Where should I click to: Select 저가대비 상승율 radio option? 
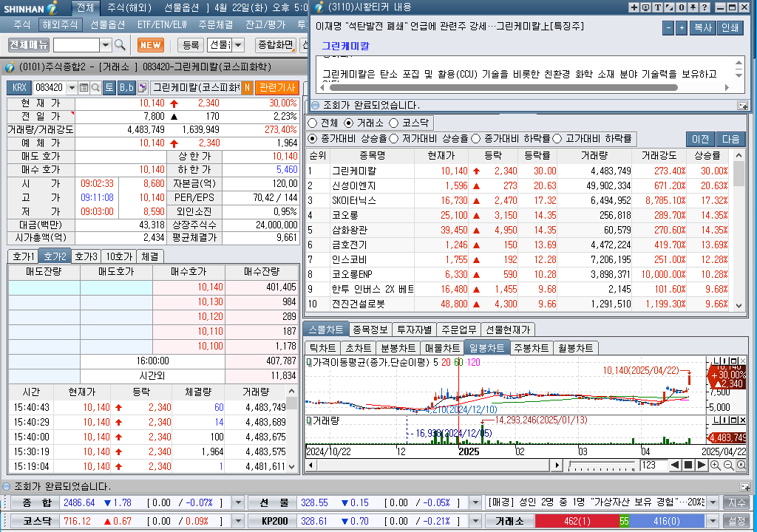[393, 139]
